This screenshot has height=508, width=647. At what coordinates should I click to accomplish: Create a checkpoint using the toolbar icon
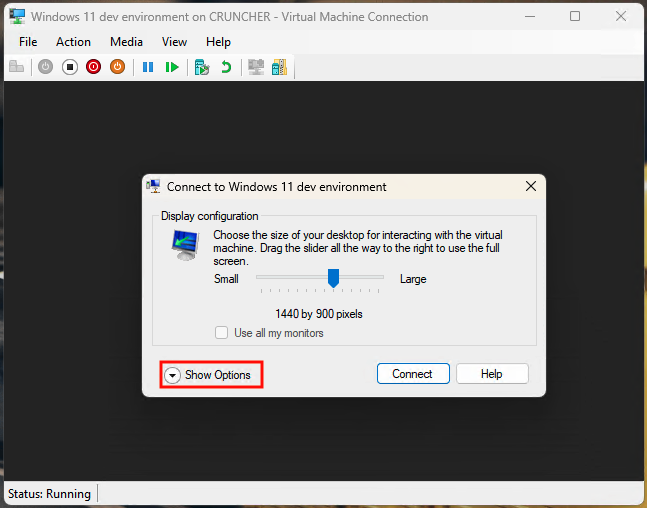coord(202,67)
